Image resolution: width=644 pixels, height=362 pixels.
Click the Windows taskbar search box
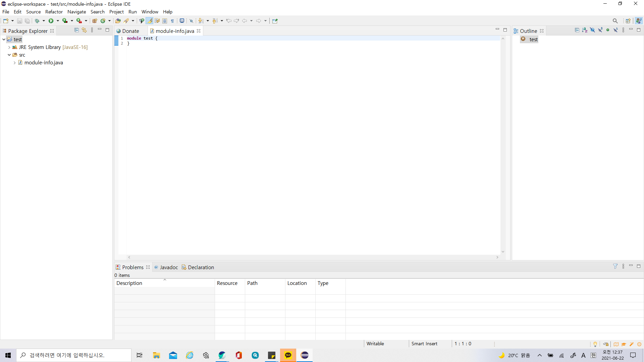pyautogui.click(x=74, y=355)
